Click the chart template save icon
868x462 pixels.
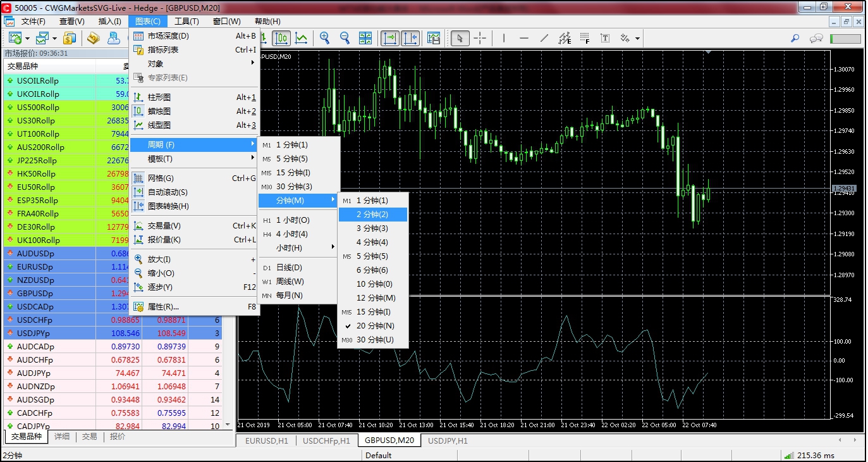[434, 39]
